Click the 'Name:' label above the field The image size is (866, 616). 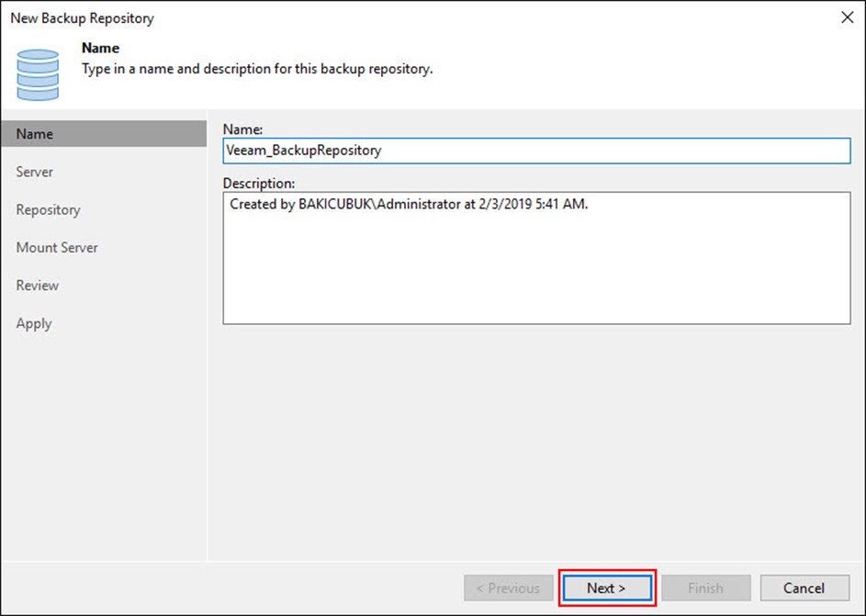[242, 130]
